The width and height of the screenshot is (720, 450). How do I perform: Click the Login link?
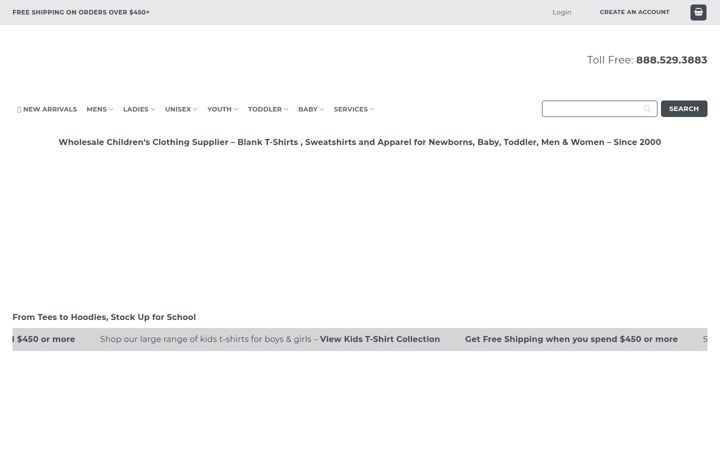coord(562,12)
